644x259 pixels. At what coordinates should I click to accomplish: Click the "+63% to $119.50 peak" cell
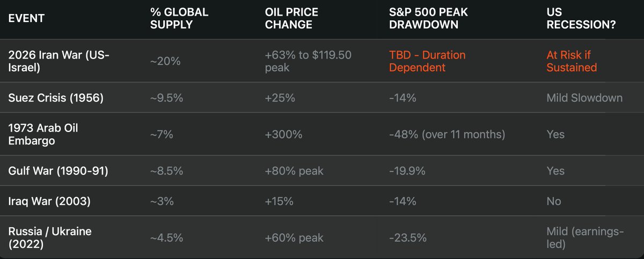click(x=305, y=61)
